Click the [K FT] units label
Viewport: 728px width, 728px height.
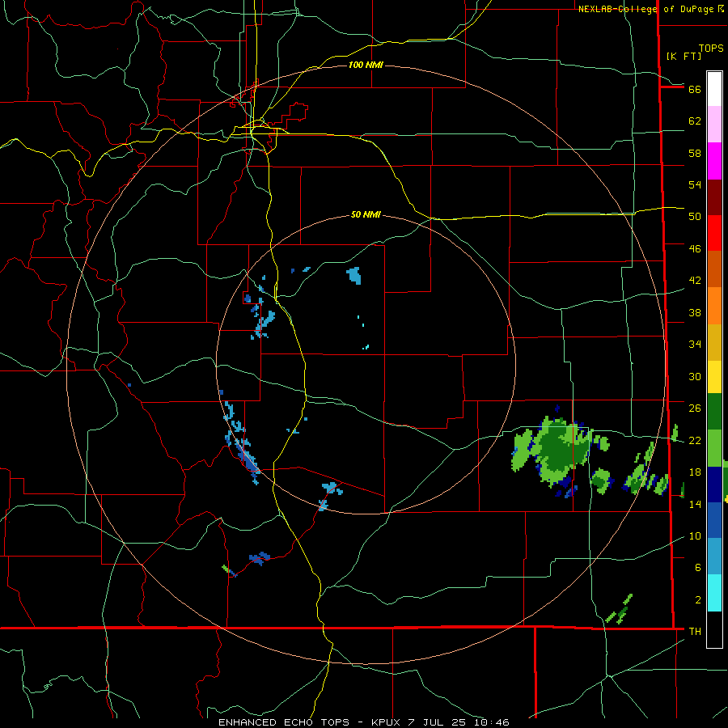[x=684, y=56]
